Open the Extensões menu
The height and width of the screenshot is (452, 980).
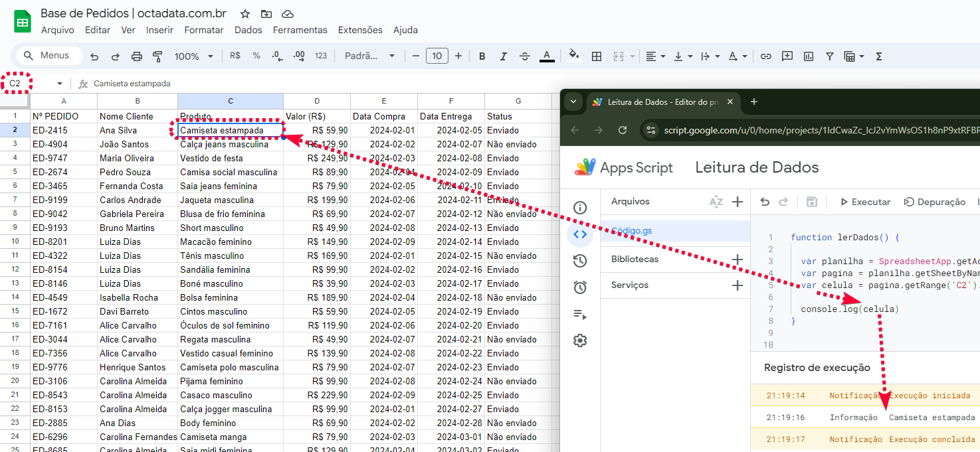click(360, 30)
